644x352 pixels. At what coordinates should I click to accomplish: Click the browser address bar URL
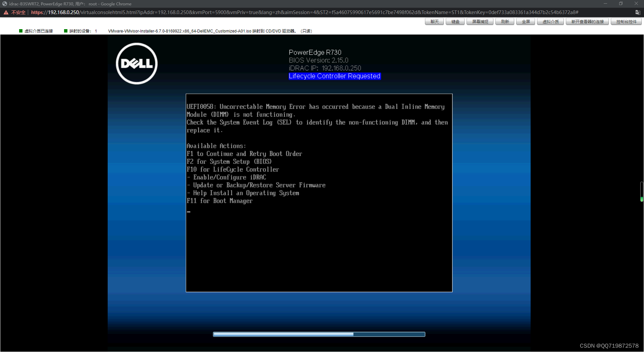pos(305,12)
